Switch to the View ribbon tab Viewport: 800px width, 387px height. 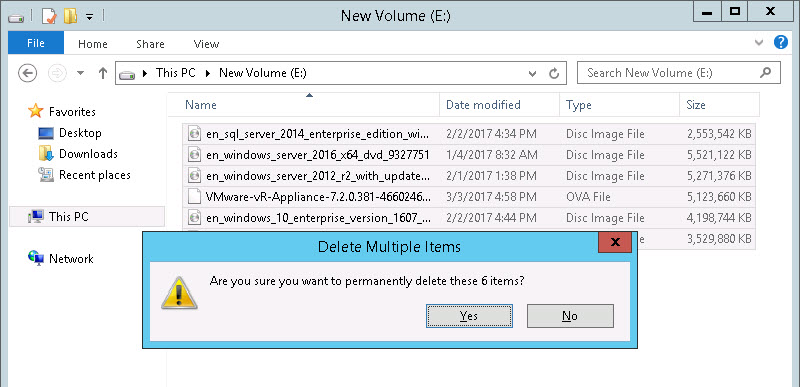tap(207, 44)
